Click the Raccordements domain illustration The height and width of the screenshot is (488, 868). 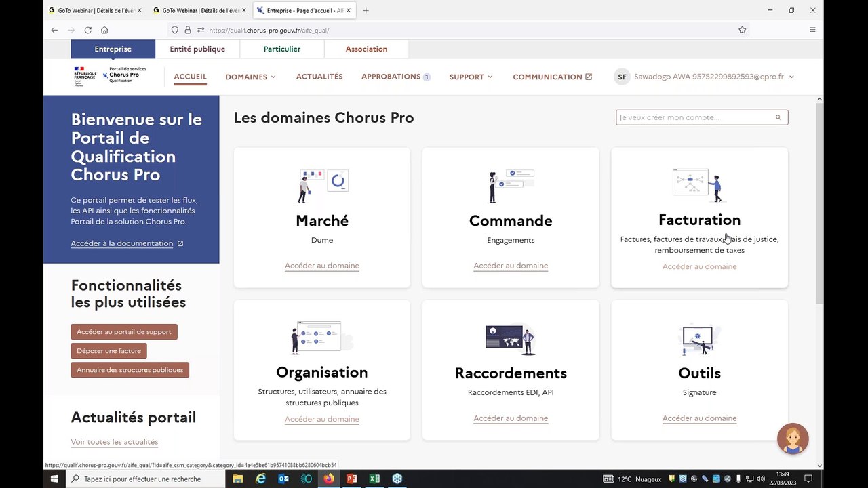(x=511, y=339)
